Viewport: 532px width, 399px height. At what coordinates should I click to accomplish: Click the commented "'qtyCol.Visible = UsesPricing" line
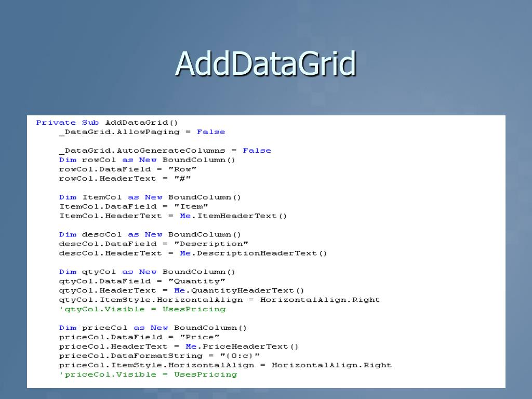pyautogui.click(x=142, y=309)
